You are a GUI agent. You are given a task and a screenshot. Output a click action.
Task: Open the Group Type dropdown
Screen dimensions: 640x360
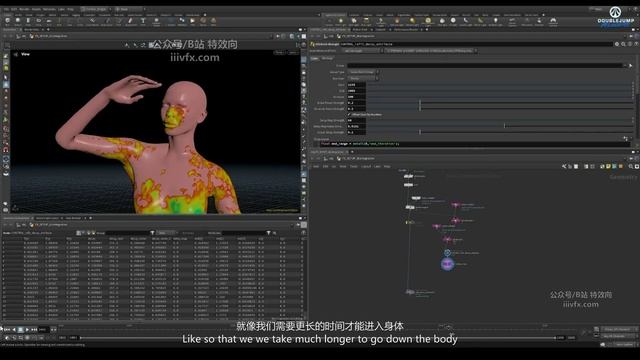[x=364, y=72]
